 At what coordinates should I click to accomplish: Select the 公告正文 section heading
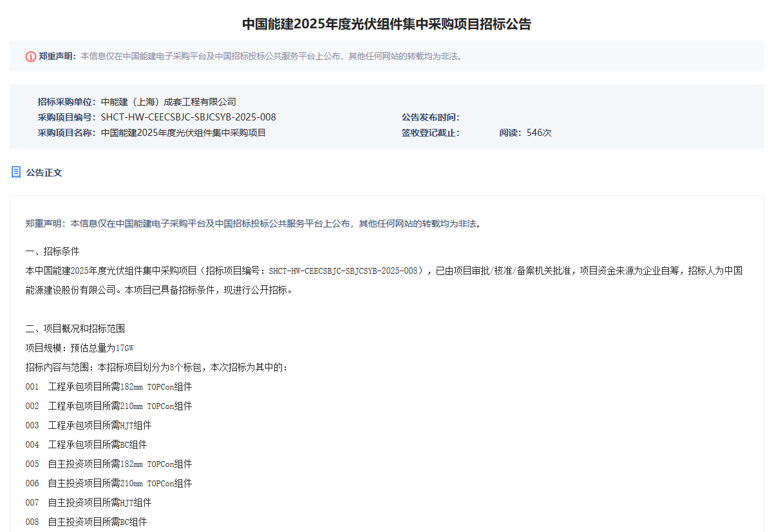coord(44,173)
